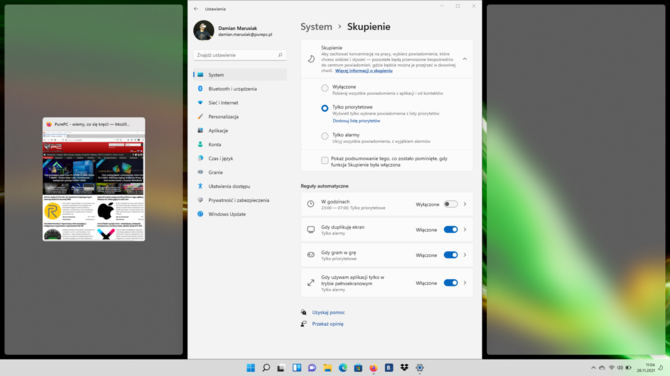Show hidden system tray icons

tap(593, 368)
